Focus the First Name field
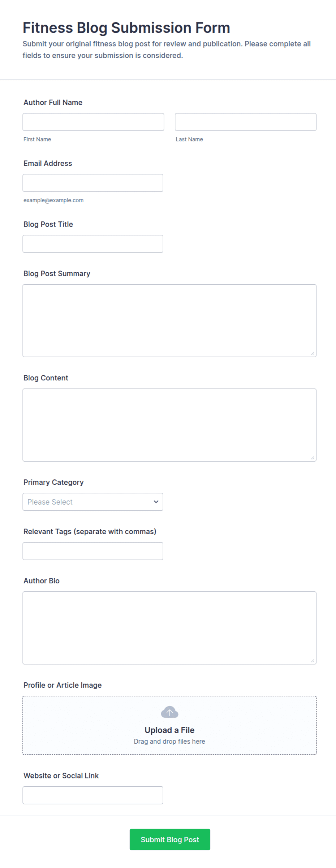Screen dimensions: 336x868 tap(93, 122)
